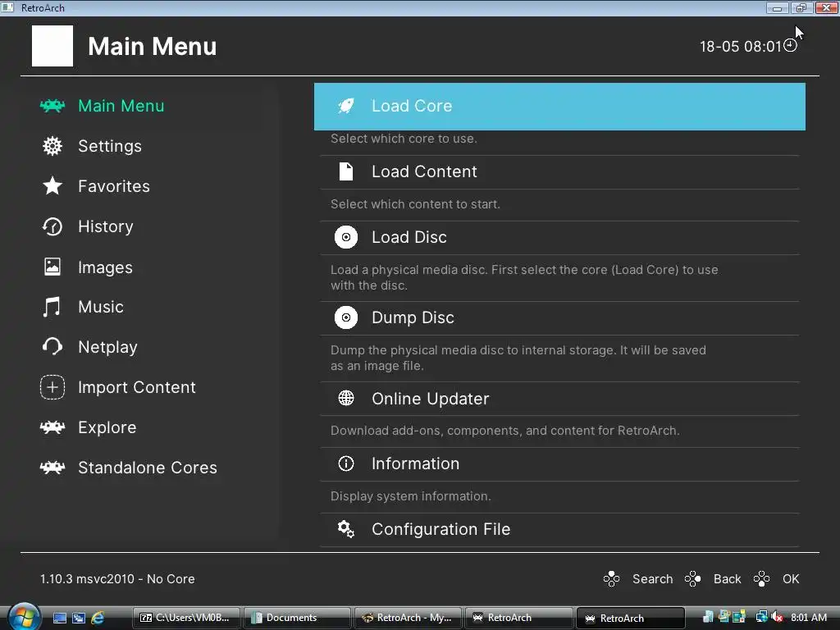The width and height of the screenshot is (840, 630).
Task: Open the Information entry
Action: (559, 463)
